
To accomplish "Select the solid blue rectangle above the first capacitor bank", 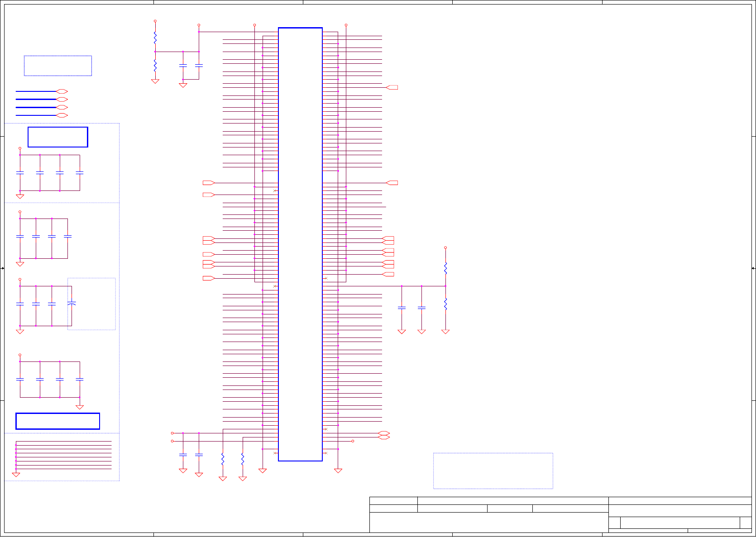I will click(58, 137).
